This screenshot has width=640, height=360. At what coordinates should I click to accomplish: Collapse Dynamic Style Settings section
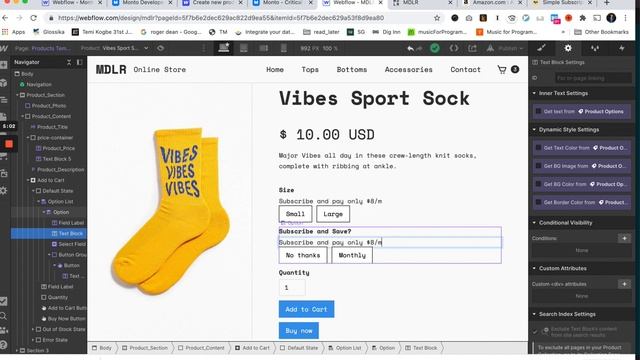(x=534, y=129)
